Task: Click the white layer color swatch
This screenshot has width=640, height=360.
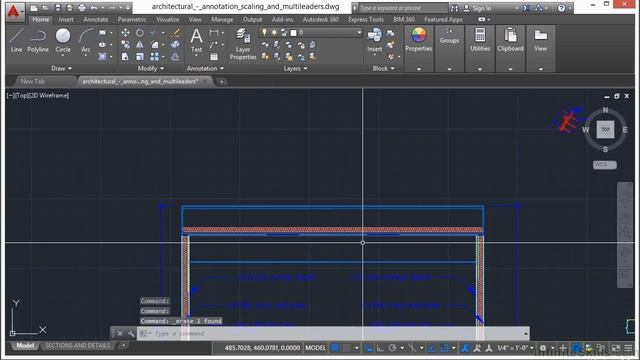Action: click(x=293, y=33)
